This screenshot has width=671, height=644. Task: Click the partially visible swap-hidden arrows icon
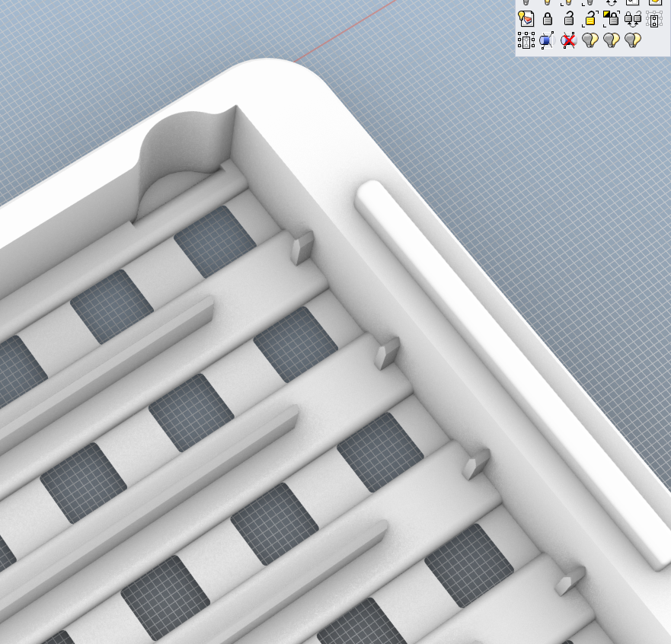[612, 2]
